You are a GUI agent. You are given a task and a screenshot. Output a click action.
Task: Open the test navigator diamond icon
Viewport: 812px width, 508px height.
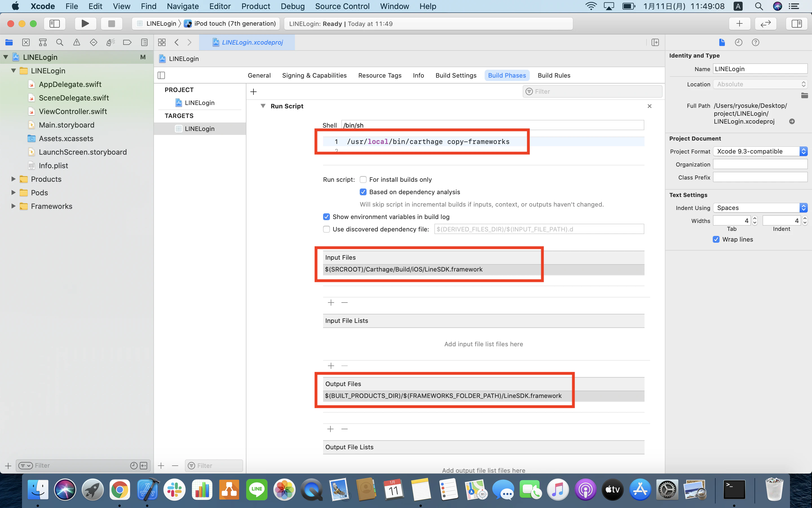coord(94,42)
